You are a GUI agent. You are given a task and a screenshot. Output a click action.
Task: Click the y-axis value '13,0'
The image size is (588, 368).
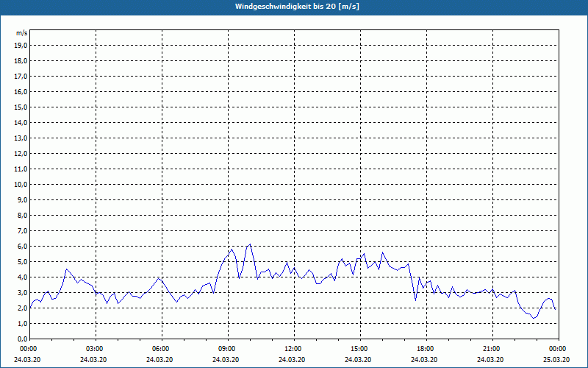point(21,138)
